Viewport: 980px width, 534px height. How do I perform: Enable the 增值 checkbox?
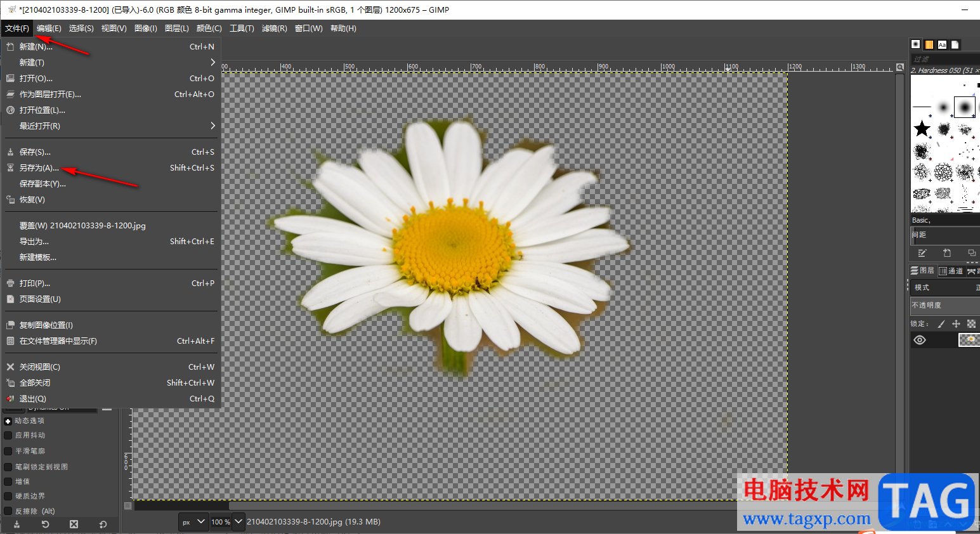coord(8,481)
